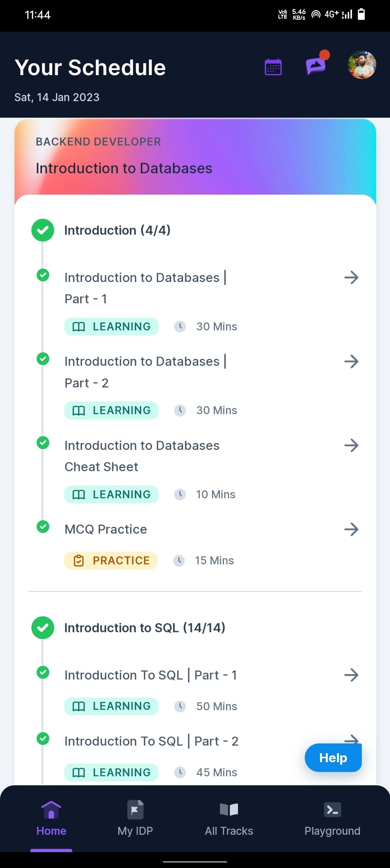Tap the user profile picture
This screenshot has height=868, width=390.
pos(362,65)
